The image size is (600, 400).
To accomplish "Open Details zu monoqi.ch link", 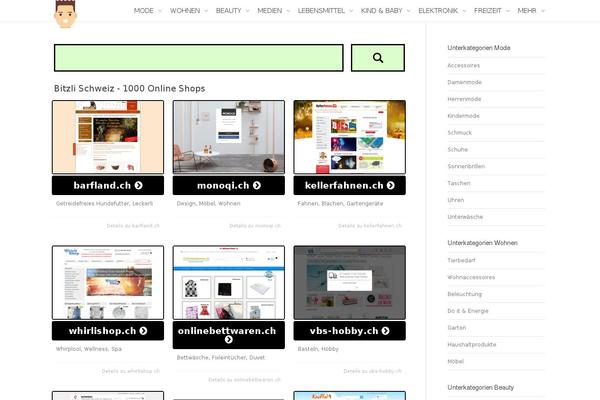I will point(255,226).
